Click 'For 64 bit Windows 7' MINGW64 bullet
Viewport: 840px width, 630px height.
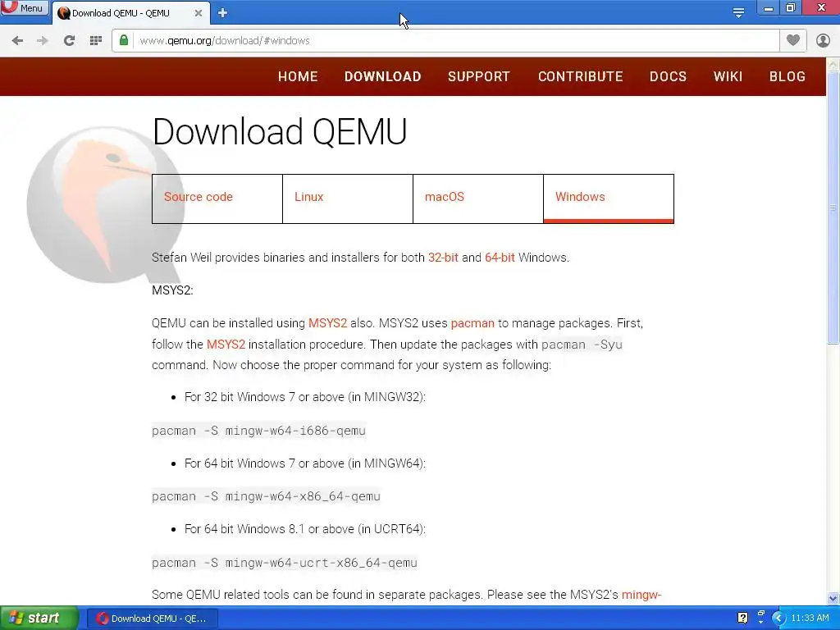(x=305, y=463)
